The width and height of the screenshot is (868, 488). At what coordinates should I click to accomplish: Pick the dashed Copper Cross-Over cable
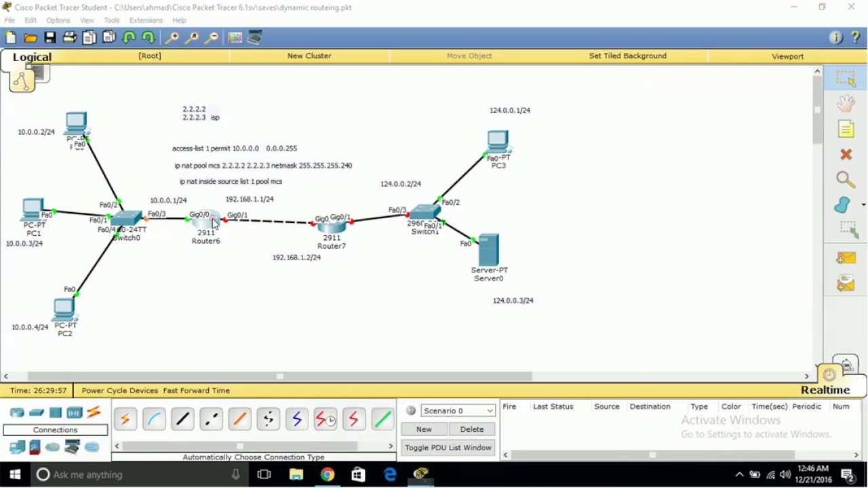(x=211, y=420)
